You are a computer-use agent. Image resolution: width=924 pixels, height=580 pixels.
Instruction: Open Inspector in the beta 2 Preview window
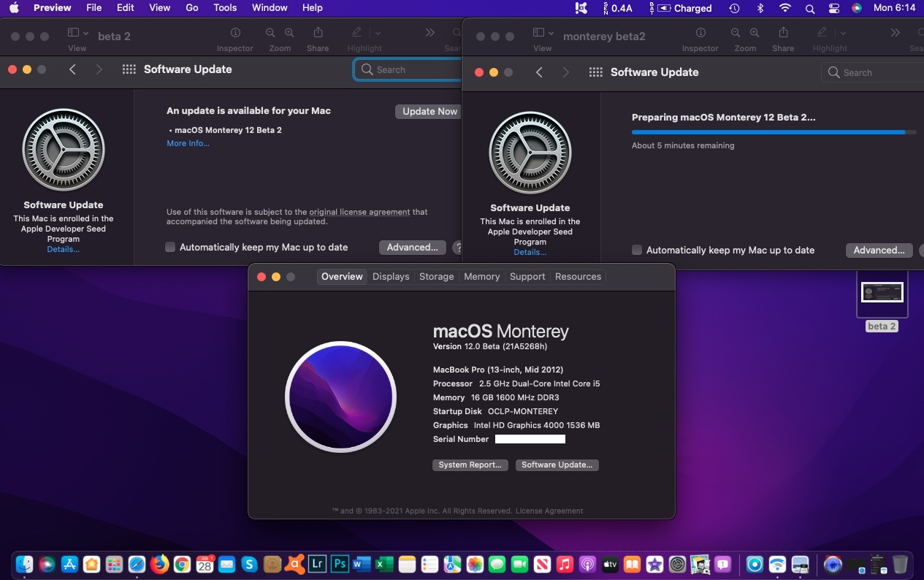[x=235, y=33]
